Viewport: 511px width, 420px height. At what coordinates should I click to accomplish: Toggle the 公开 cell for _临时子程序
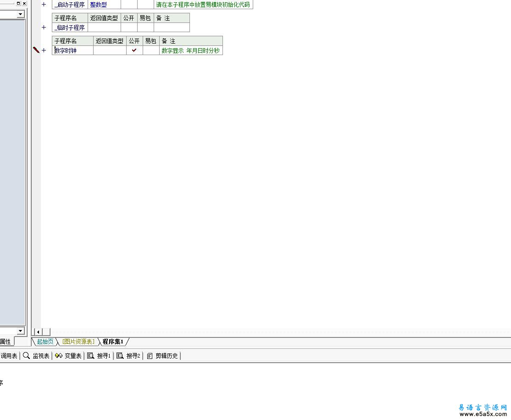(129, 28)
